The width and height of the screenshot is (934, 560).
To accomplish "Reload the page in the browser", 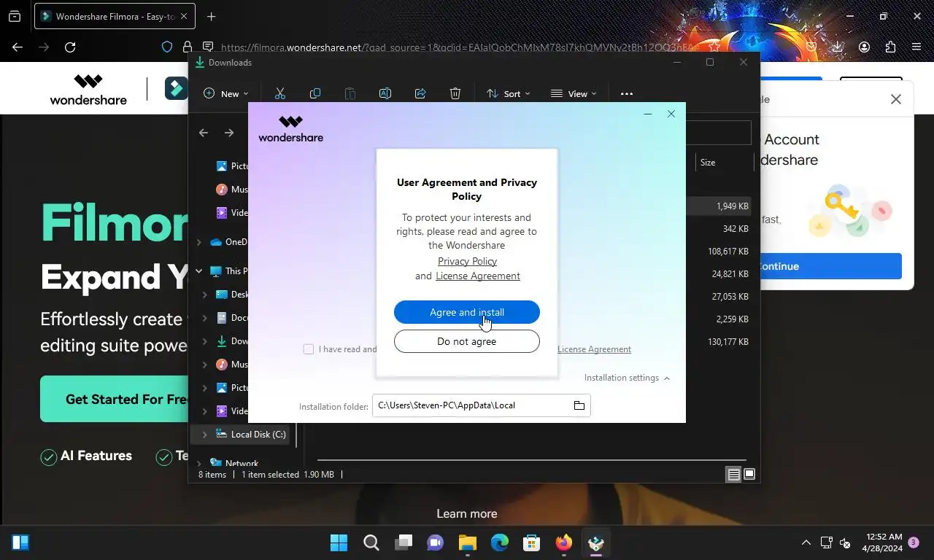I will pyautogui.click(x=70, y=47).
